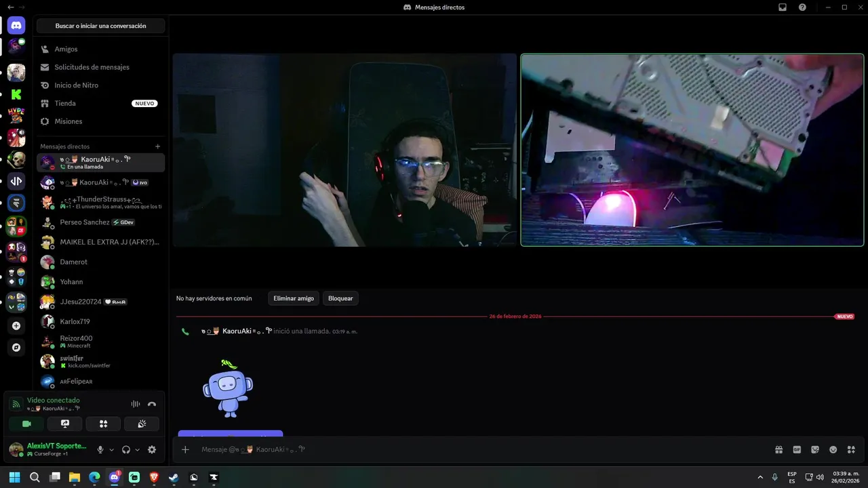
Task: Open AlexisVT Soporte user profile panel
Action: coord(49,449)
